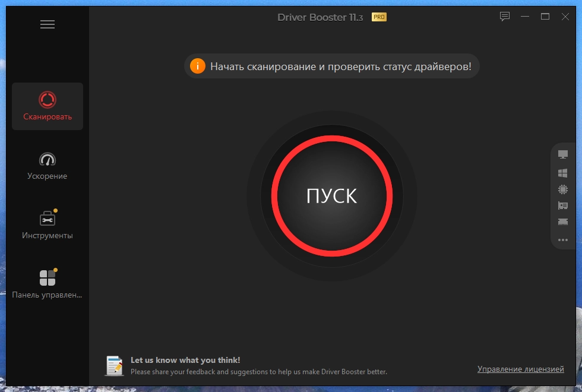Screen dimensions: 582x392
Task: Click the memory module icon in right panel
Action: point(563,222)
